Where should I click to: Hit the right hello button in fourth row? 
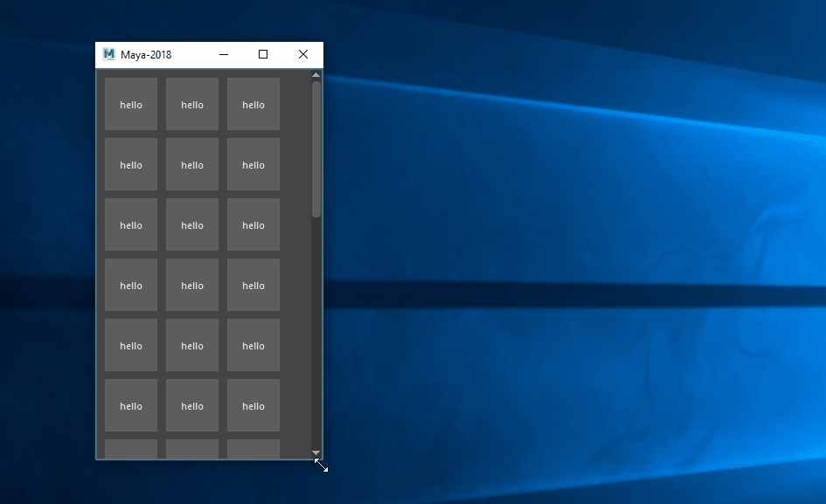pyautogui.click(x=253, y=285)
